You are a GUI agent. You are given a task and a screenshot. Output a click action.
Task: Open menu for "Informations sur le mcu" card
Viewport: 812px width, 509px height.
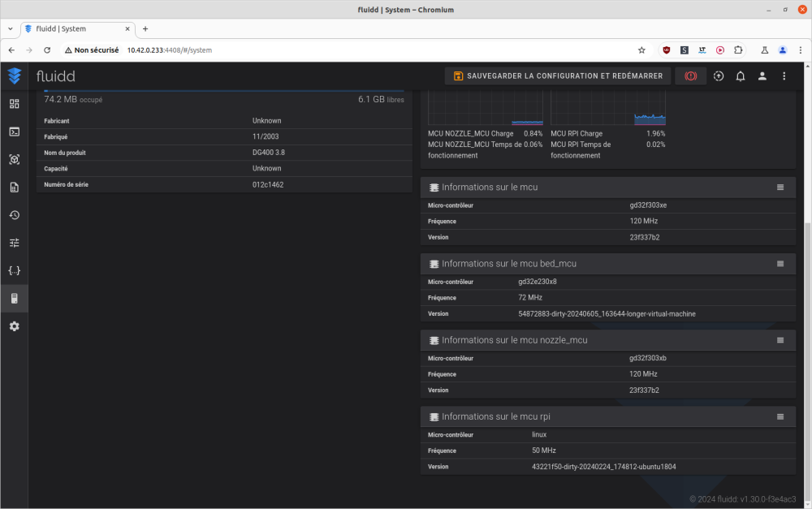[780, 188]
